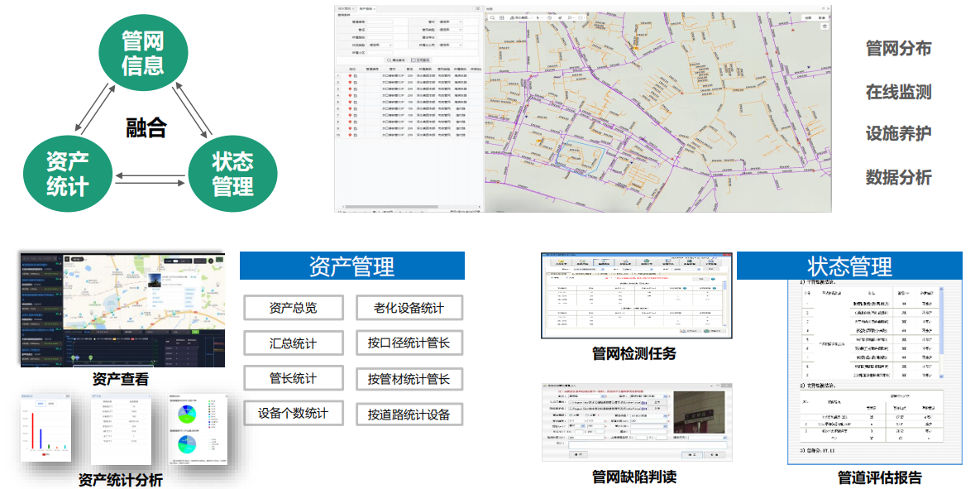Viewport: 980px width, 489px height.
Task: Click the 老化设备统计 button
Action: click(x=409, y=308)
